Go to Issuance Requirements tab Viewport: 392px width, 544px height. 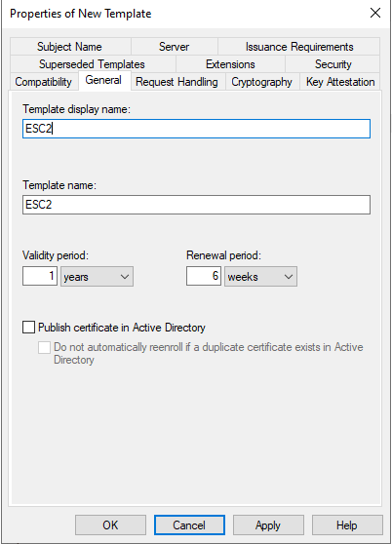coord(298,47)
